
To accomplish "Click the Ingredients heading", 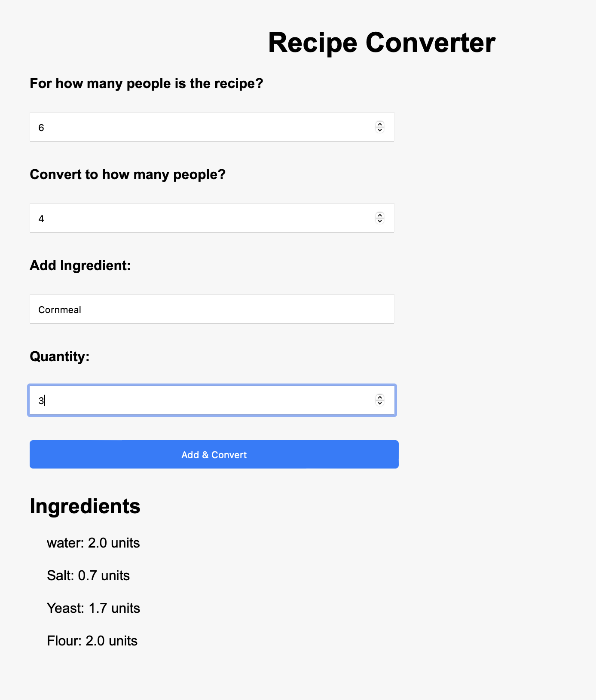I will (x=85, y=506).
